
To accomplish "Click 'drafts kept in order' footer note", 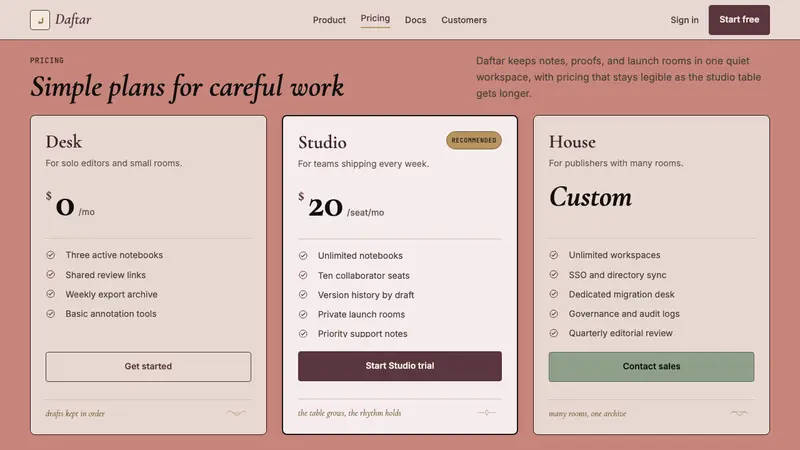I will click(x=75, y=413).
